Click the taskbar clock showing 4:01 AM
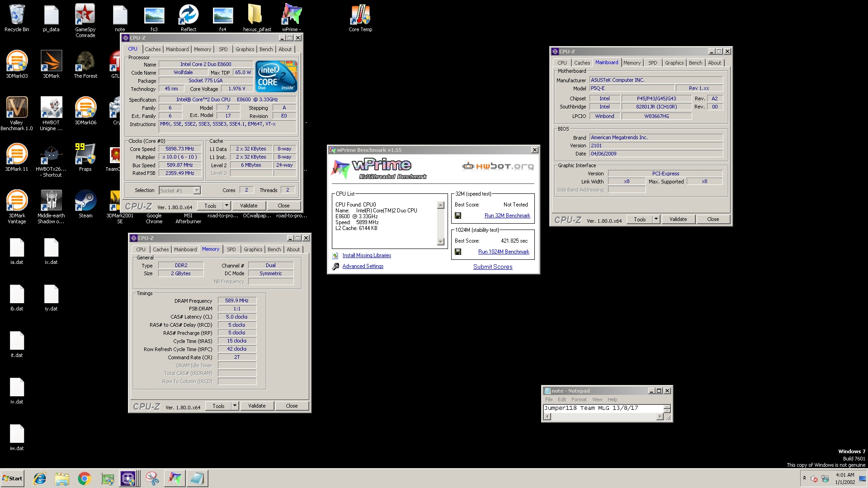Image resolution: width=868 pixels, height=488 pixels. (844, 479)
